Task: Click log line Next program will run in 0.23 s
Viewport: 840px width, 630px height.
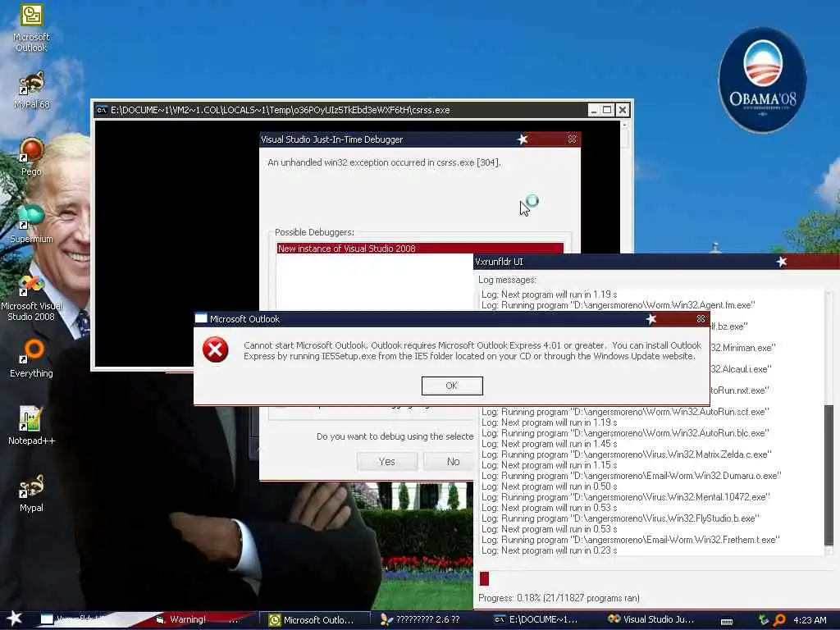Action: pos(549,550)
